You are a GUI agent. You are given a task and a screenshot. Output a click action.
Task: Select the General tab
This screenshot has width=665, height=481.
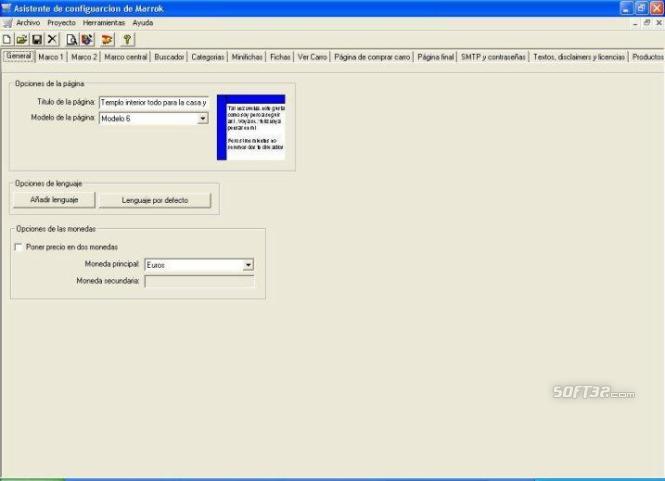19,56
